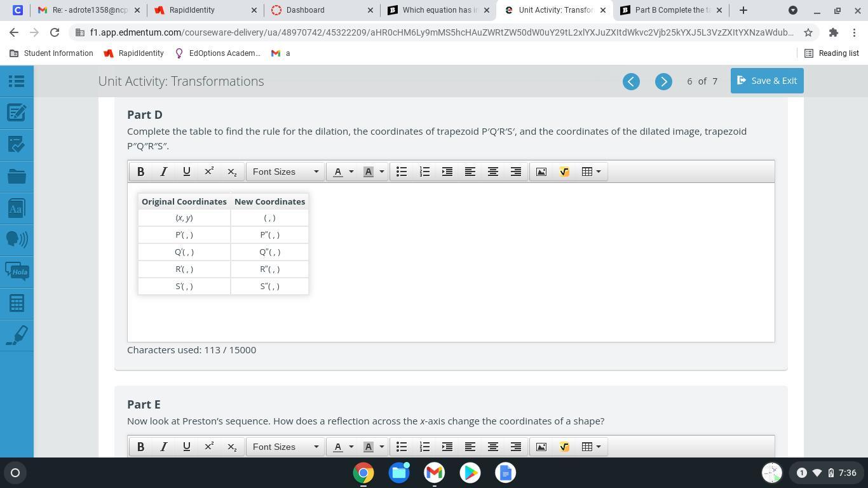Toggle underline in Part E editor
This screenshot has height=488, width=868.
[187, 447]
